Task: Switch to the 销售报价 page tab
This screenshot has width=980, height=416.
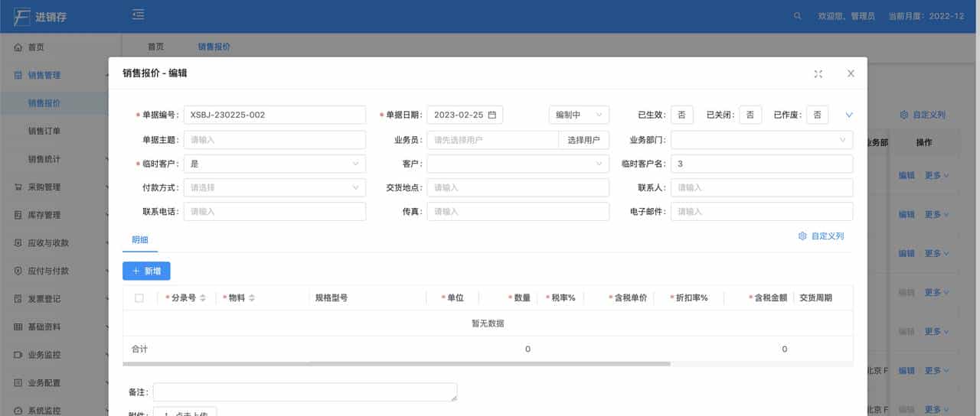Action: (x=214, y=47)
